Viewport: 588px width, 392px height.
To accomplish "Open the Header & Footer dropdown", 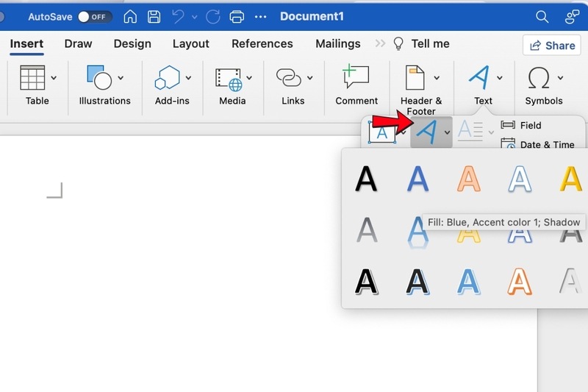I will (x=437, y=78).
